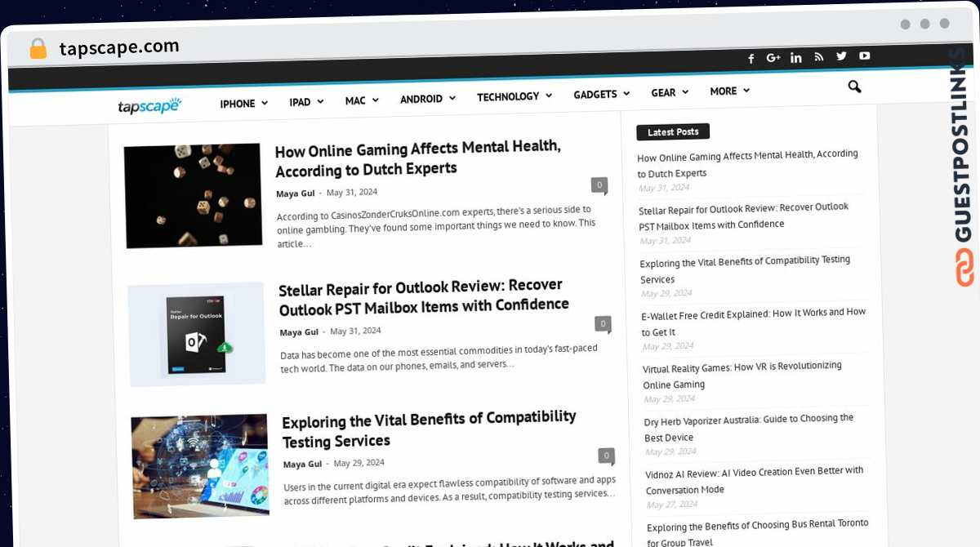The image size is (980, 547).
Task: Click the tapscape.com address text
Action: pyautogui.click(x=119, y=47)
